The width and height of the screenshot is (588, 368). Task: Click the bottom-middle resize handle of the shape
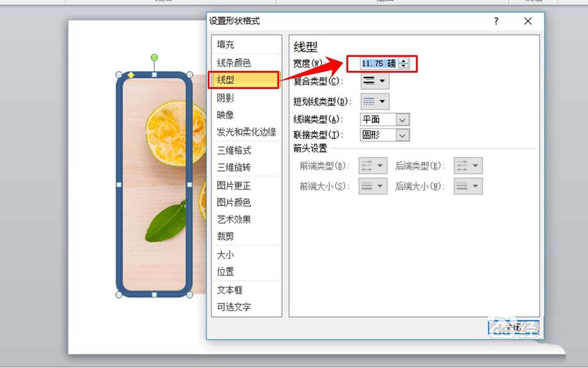pos(154,295)
